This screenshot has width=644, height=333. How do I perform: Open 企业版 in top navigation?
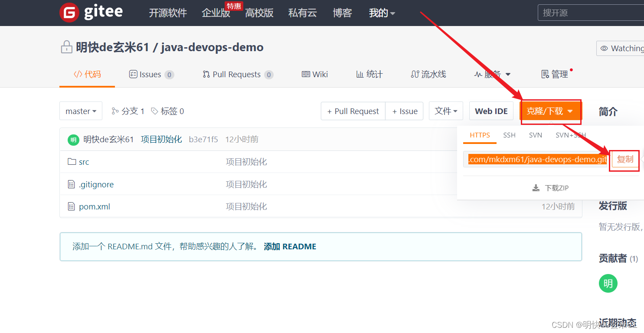[x=216, y=13]
